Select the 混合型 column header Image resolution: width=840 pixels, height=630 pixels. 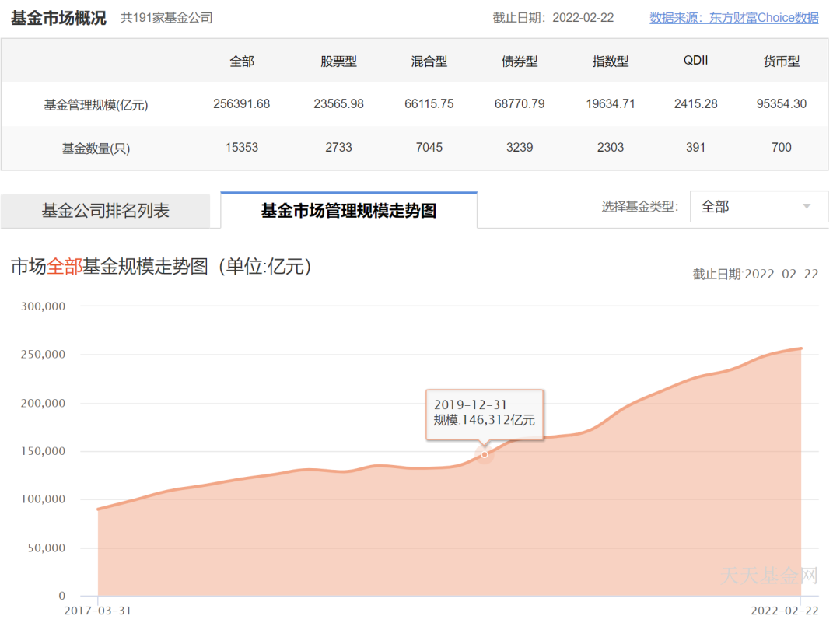click(x=429, y=61)
